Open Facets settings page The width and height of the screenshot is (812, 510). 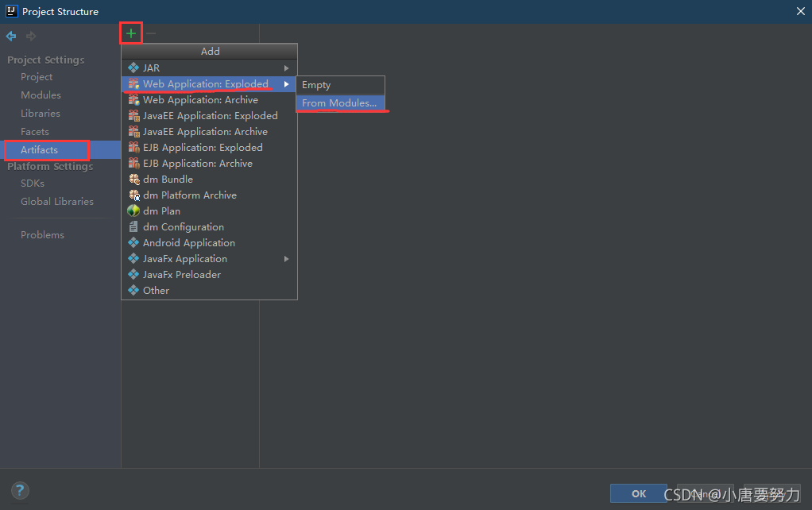coord(35,132)
